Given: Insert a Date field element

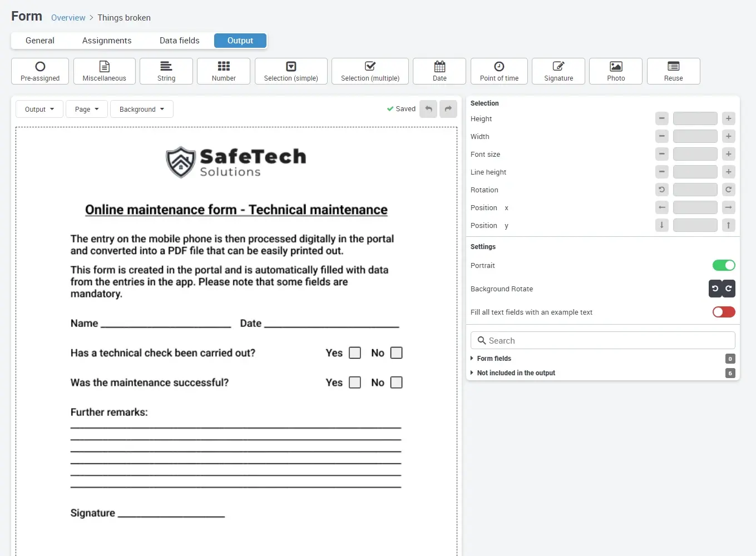Looking at the screenshot, I should (439, 71).
